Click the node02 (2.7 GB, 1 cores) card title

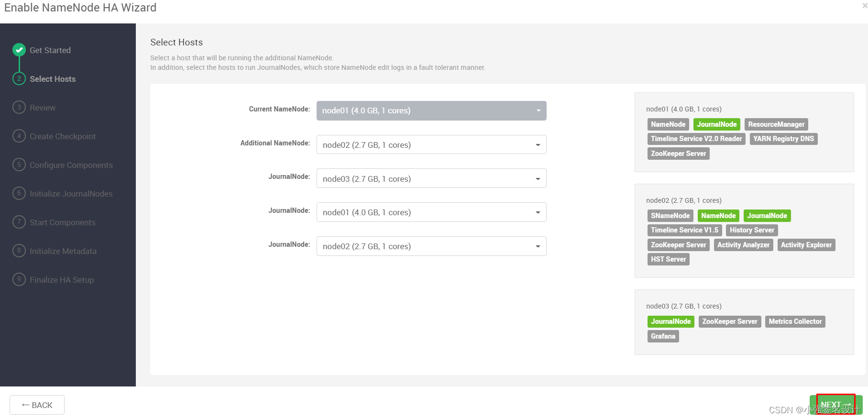[684, 200]
